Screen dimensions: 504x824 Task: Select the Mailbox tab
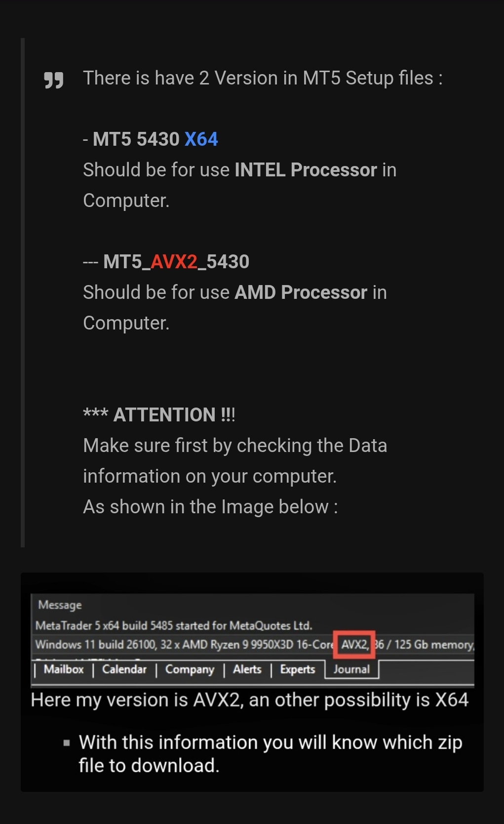64,669
